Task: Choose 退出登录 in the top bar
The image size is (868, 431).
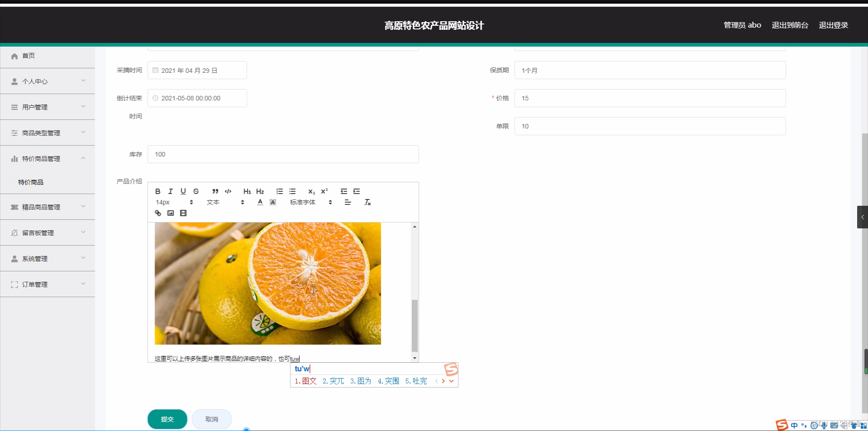Action: tap(833, 25)
